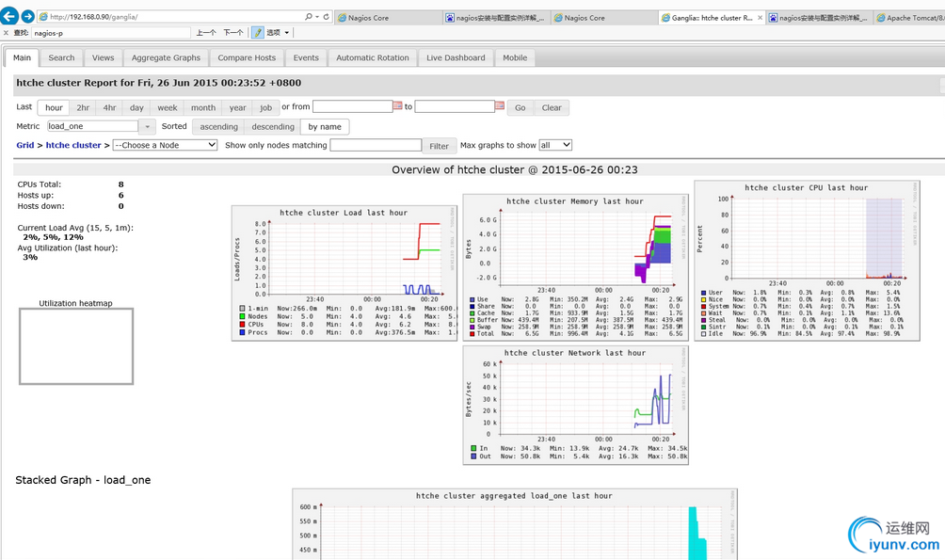
Task: Select the 2hr time range
Action: click(x=83, y=107)
